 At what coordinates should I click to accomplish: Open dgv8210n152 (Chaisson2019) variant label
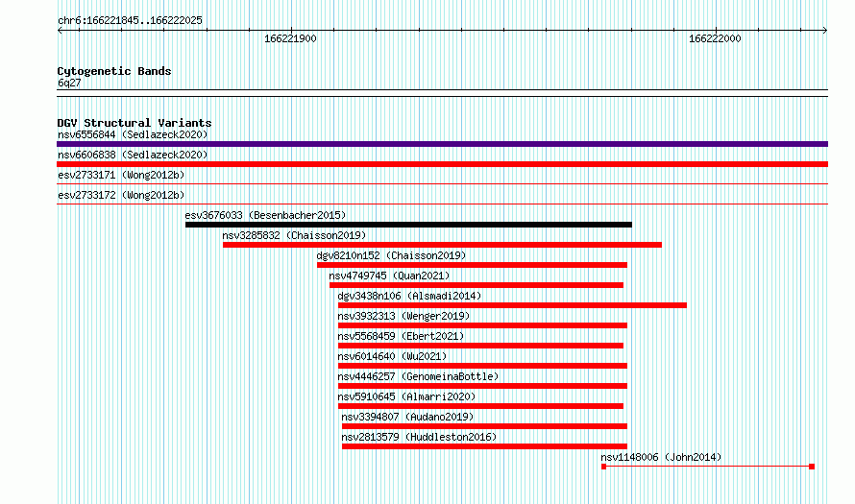392,255
